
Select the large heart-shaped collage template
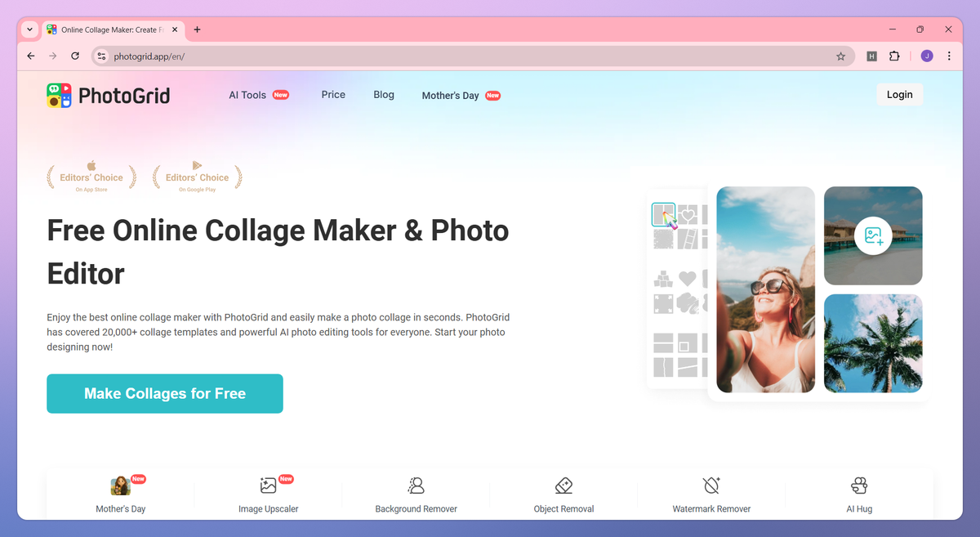coord(688,279)
